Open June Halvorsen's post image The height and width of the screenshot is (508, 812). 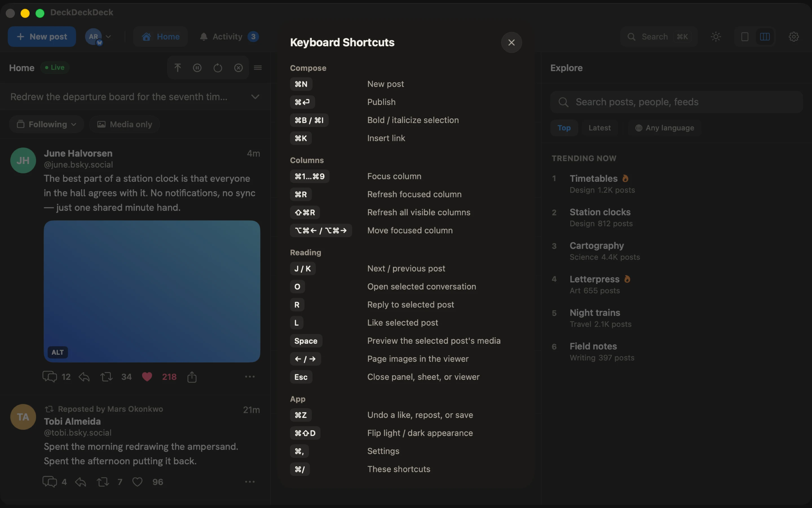[x=152, y=291]
